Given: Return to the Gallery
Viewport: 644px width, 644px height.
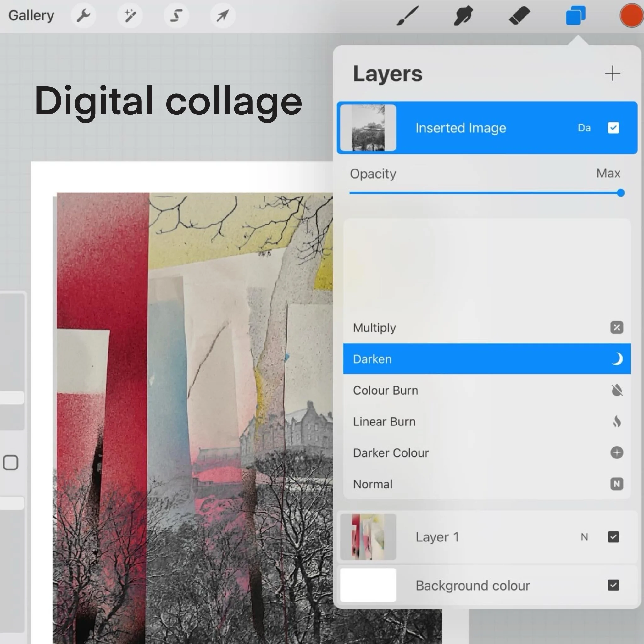Looking at the screenshot, I should pyautogui.click(x=31, y=15).
